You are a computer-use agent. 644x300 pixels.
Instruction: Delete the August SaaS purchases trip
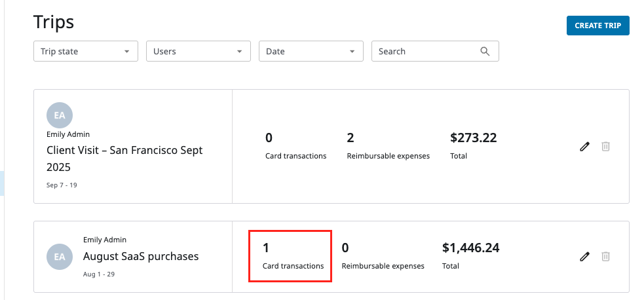[605, 257]
